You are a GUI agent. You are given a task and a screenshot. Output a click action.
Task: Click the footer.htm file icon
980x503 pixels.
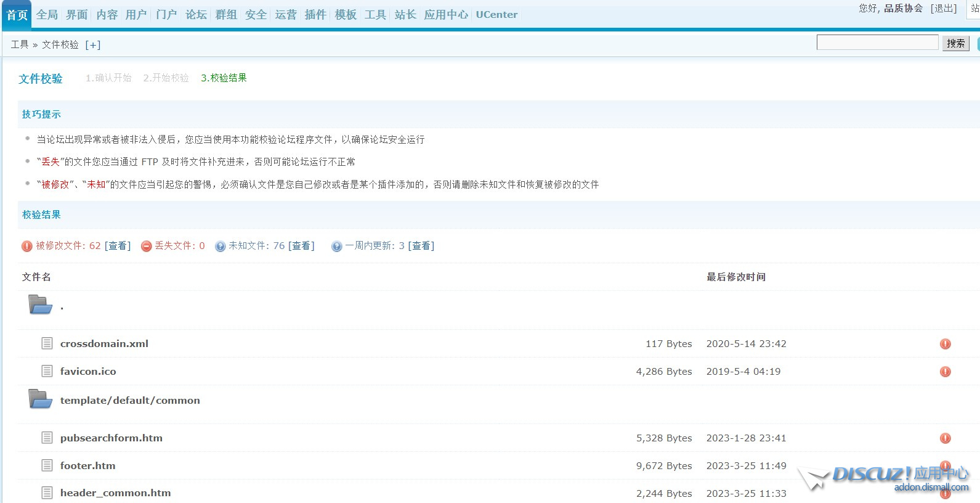pos(47,465)
